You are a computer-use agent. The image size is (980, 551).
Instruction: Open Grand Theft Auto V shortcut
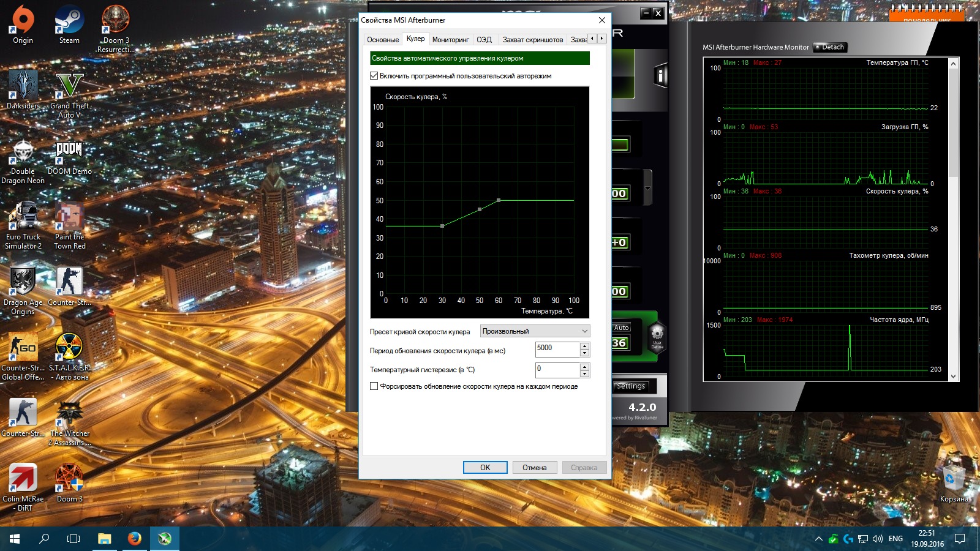[x=69, y=95]
